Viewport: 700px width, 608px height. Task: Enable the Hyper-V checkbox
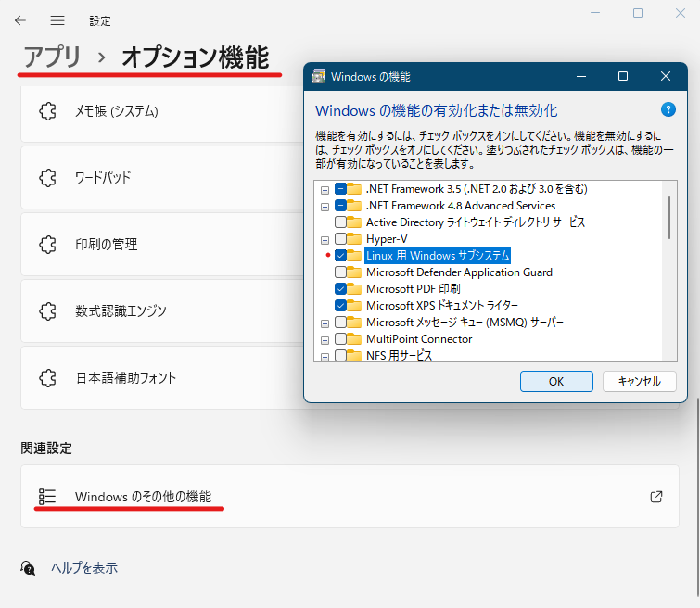(340, 239)
